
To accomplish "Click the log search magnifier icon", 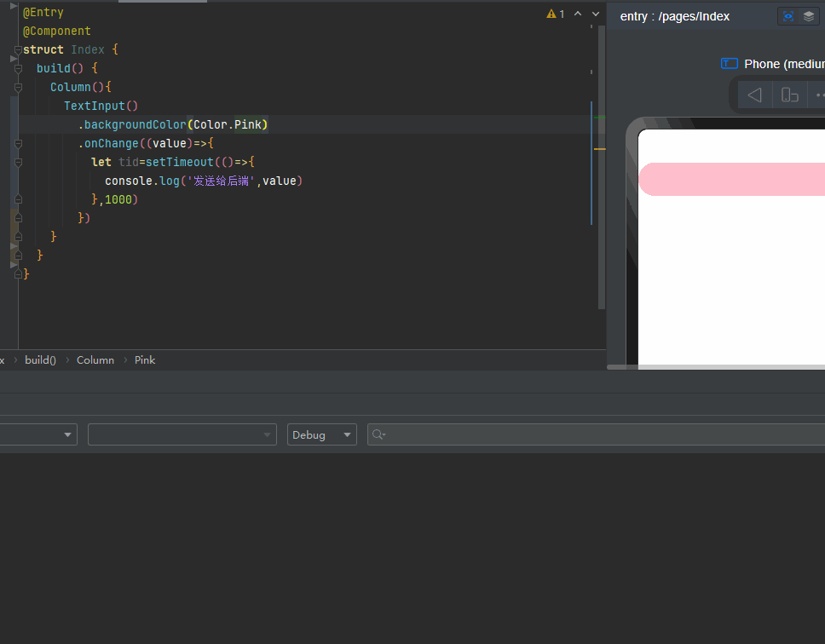I will point(378,434).
